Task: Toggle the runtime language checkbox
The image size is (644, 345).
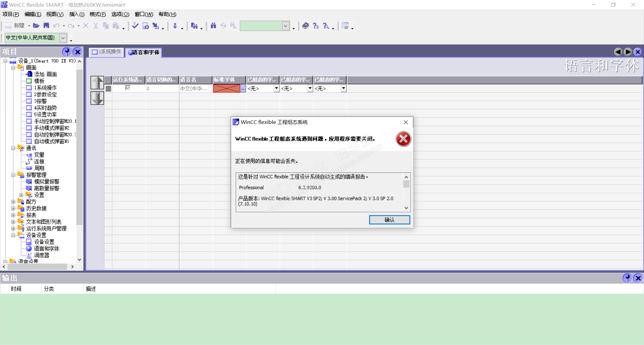Action: click(x=128, y=88)
